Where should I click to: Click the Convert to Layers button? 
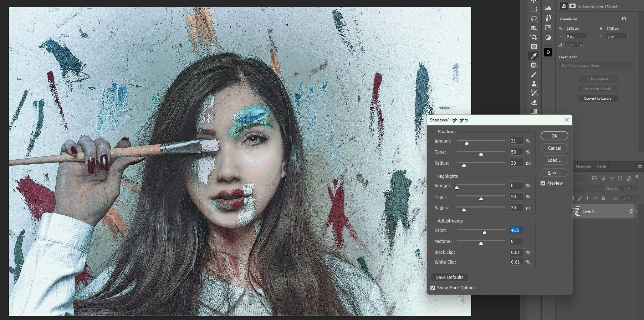(x=597, y=99)
